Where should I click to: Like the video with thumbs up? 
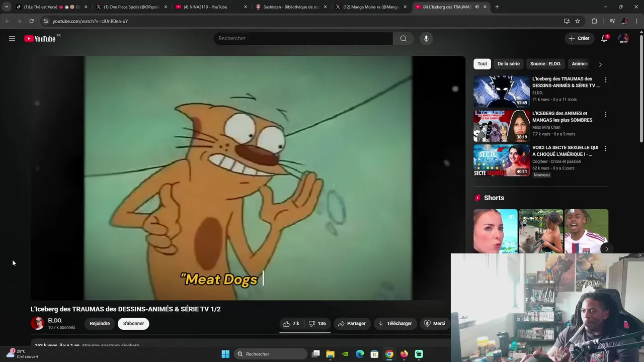click(x=291, y=323)
